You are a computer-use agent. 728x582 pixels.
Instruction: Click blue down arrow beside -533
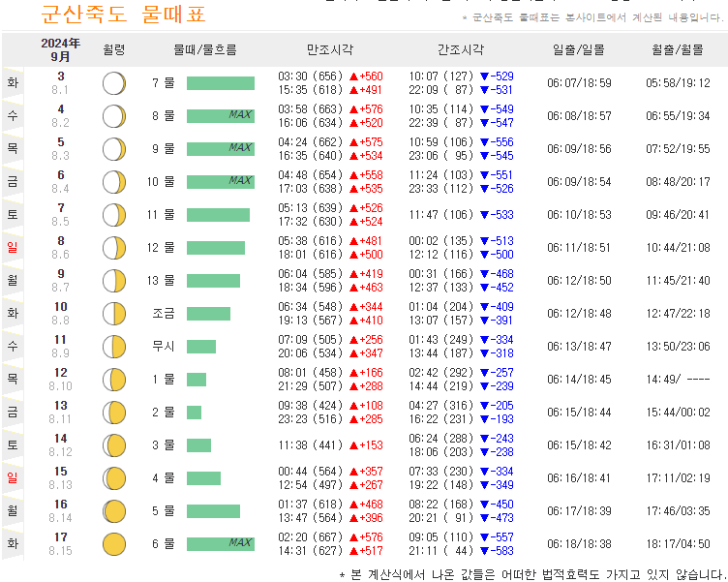tap(484, 215)
